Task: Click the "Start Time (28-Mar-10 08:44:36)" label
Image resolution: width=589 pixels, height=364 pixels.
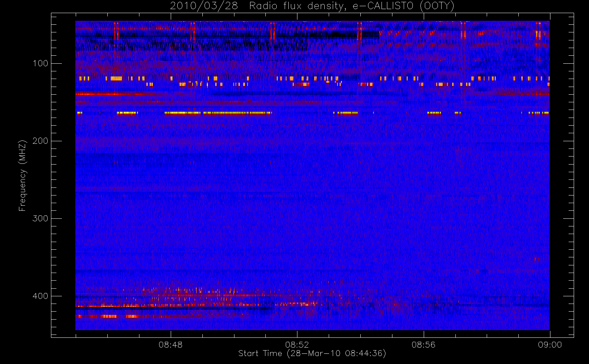Action: [x=312, y=353]
